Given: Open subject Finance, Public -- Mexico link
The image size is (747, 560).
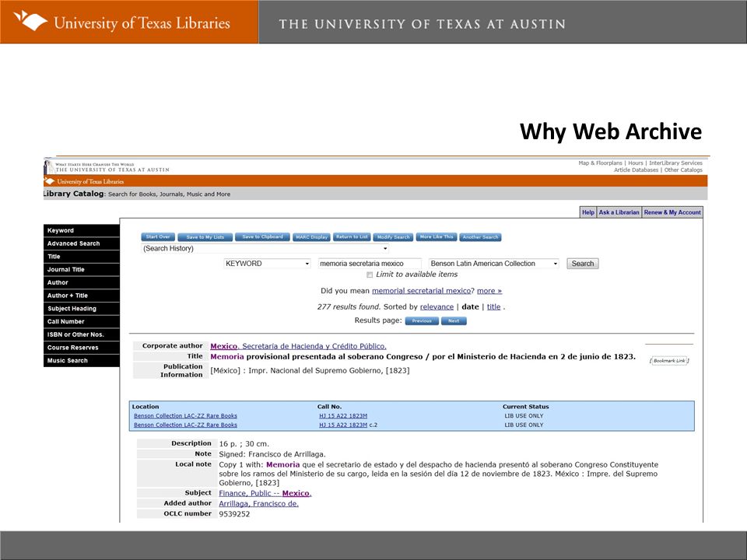Looking at the screenshot, I should click(x=265, y=493).
